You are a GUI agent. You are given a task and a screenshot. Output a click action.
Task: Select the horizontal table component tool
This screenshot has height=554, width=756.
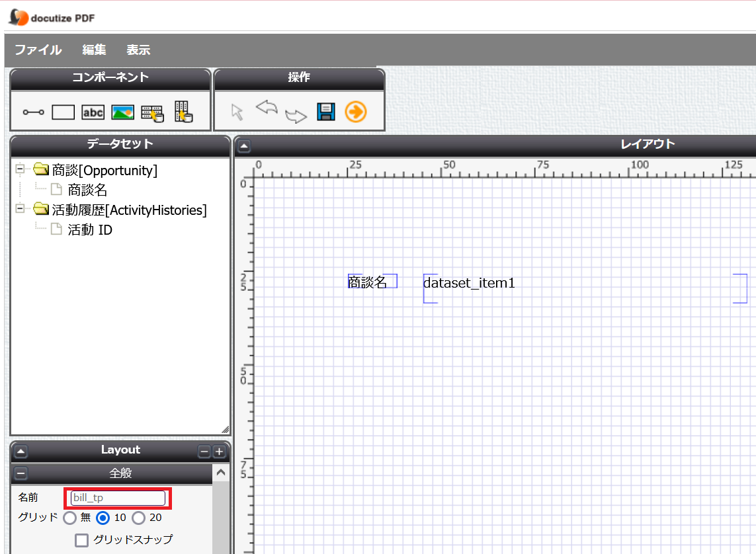152,113
